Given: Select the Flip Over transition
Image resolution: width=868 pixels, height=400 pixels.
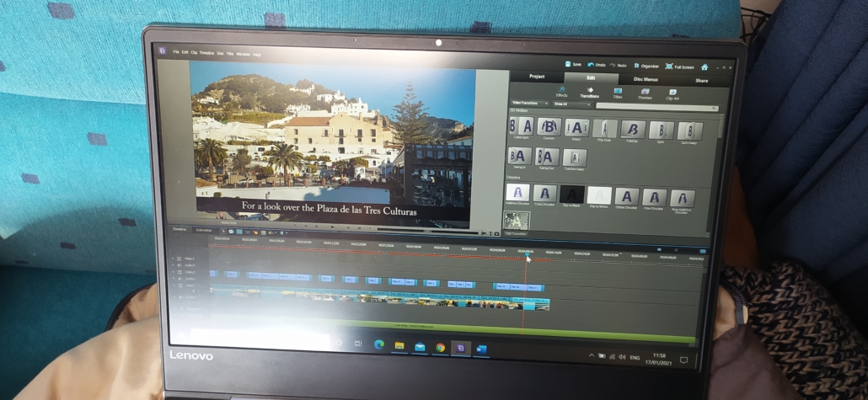Looking at the screenshot, I should 604,131.
